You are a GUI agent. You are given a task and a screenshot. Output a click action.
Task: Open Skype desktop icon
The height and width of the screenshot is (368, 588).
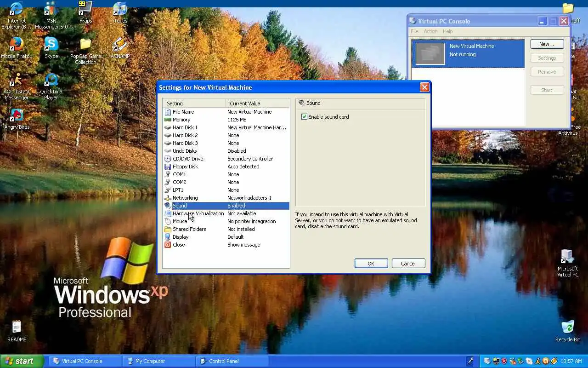point(51,48)
